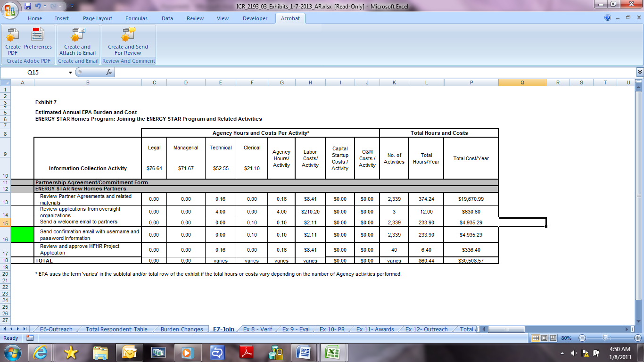Switch to Page Layout view in status bar
The height and width of the screenshot is (362, 644).
[x=545, y=338]
